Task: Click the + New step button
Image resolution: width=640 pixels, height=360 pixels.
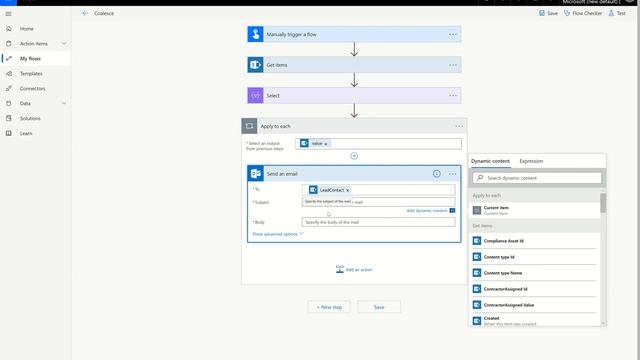Action: pos(329,307)
